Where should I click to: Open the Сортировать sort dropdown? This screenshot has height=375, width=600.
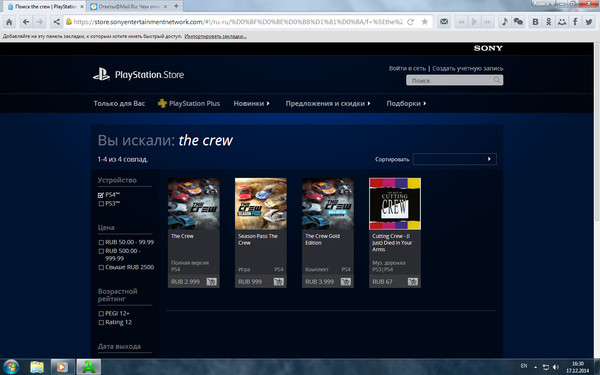[x=455, y=159]
